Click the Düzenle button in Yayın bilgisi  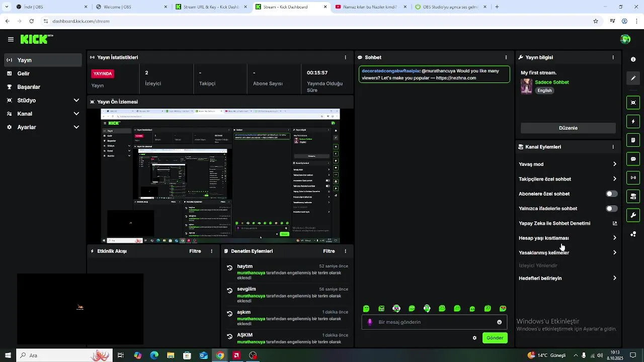(568, 128)
